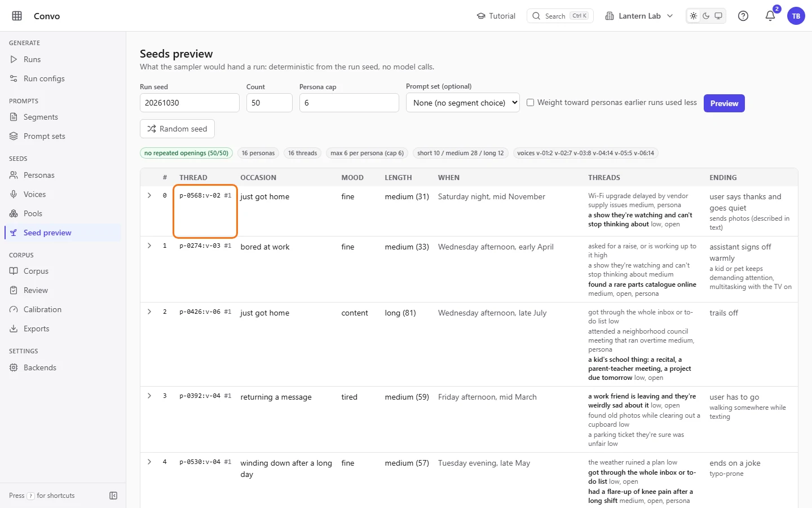Screen dimensions: 812x508
Task: Enable weighting toward less-used personas checkbox
Action: (530, 103)
